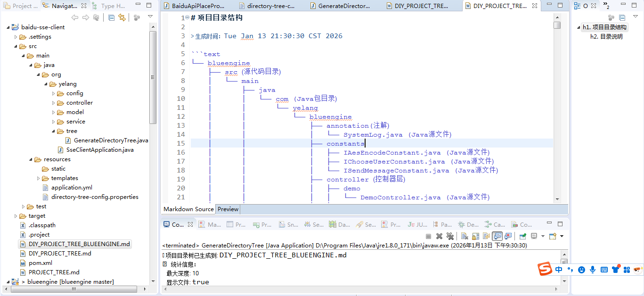Select the Markdown Source tab
The image size is (644, 296).
[x=188, y=209]
